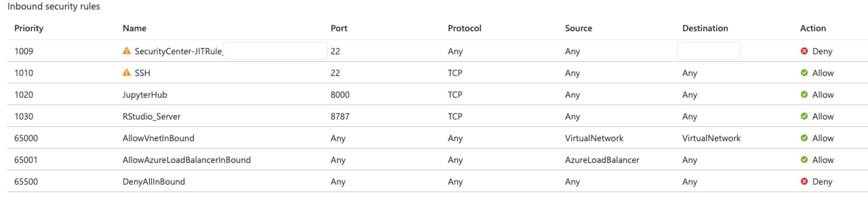Select the AllowVnetInBound rule name
This screenshot has width=868, height=203.
click(x=158, y=138)
